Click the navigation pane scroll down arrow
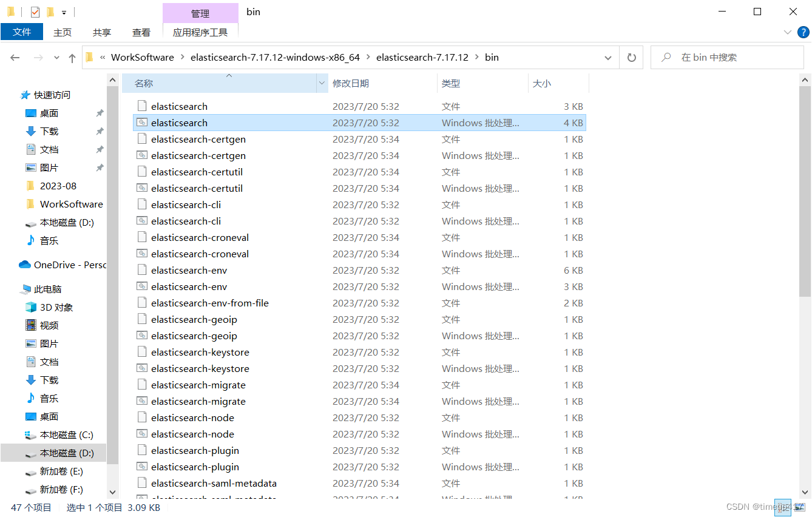Image resolution: width=812 pixels, height=517 pixels. [x=112, y=492]
